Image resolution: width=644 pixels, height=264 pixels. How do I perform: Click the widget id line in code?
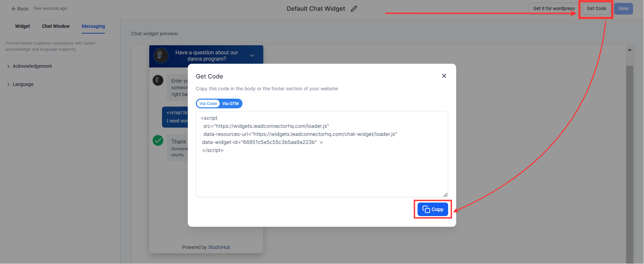point(262,142)
